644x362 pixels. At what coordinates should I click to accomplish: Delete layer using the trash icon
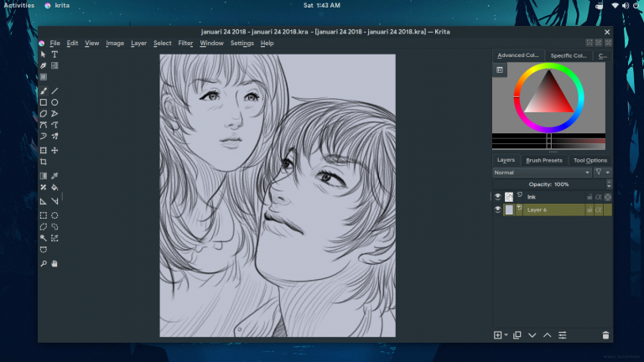[x=605, y=335]
